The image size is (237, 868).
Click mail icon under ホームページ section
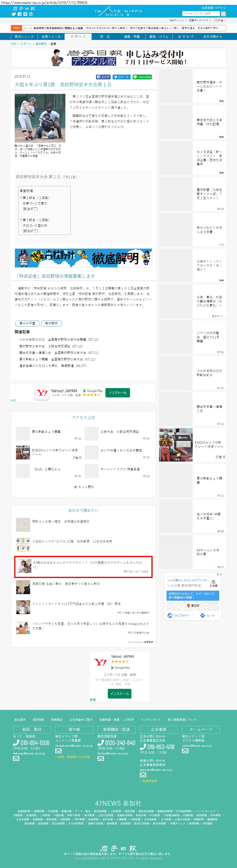[185, 750]
